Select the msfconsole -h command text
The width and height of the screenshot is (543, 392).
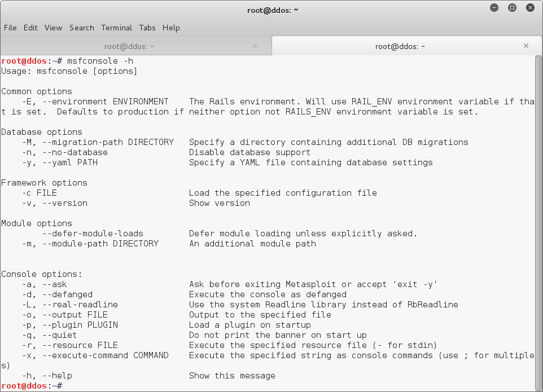(x=99, y=60)
